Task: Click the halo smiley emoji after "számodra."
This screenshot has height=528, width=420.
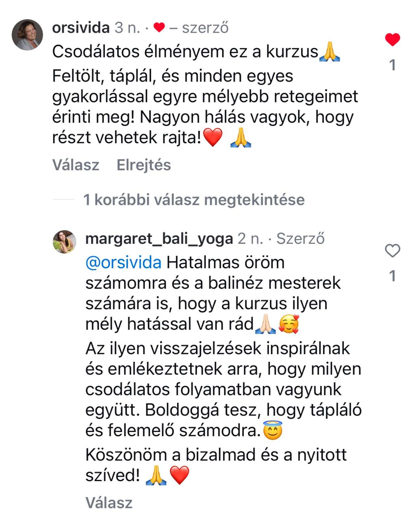Action: click(x=273, y=430)
